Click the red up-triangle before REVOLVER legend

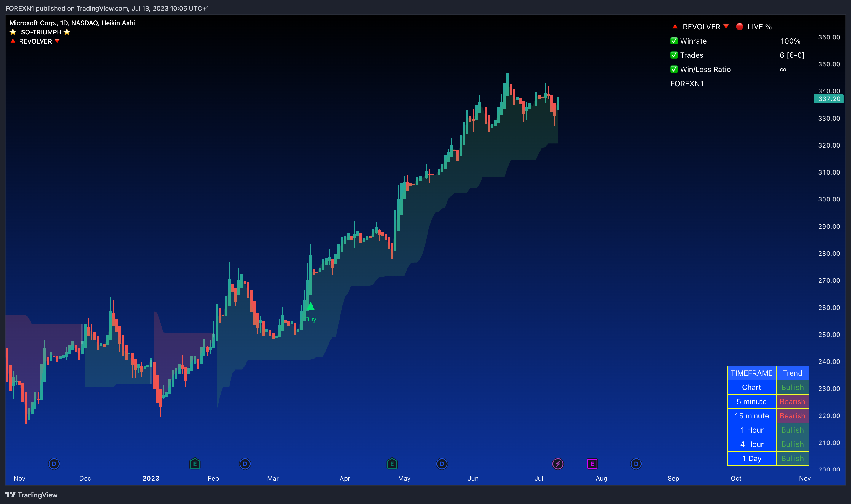tap(13, 41)
